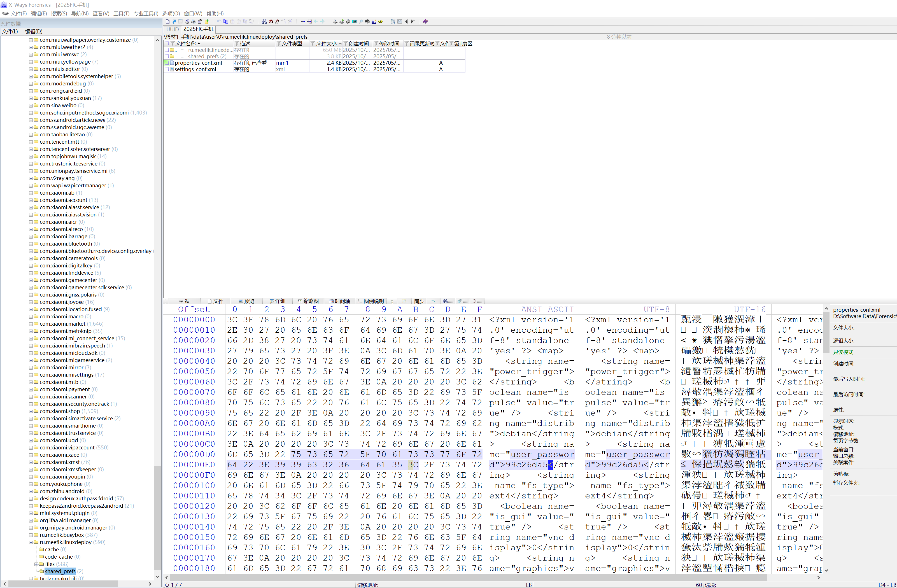Screen dimensions: 897x588
Task: Click the purple help book icon
Action: point(425,22)
